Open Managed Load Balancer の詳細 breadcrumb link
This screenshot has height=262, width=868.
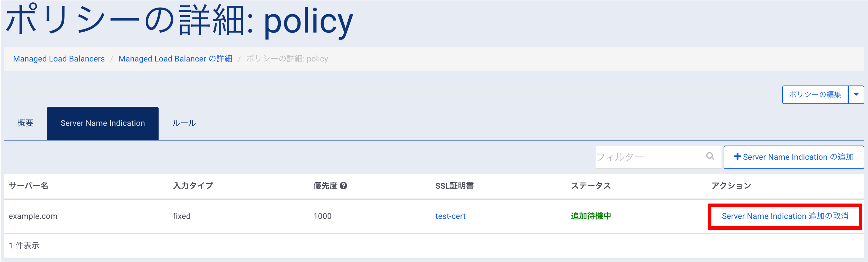(175, 59)
